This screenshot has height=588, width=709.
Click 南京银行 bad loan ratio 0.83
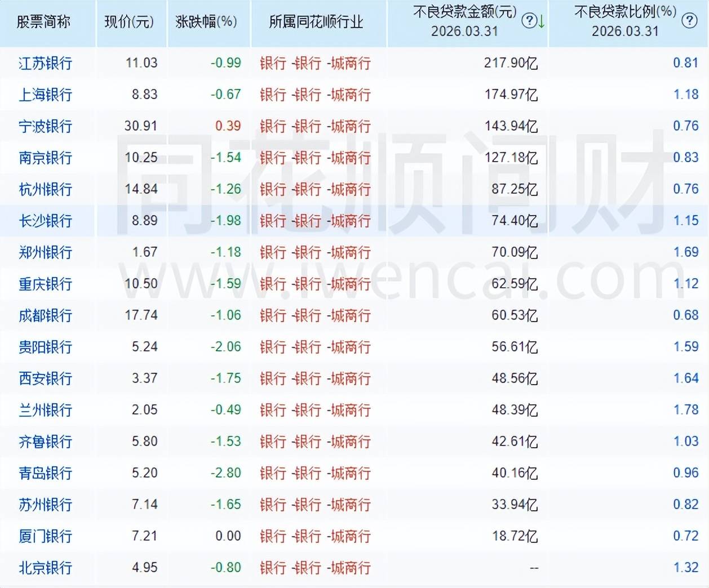(686, 157)
